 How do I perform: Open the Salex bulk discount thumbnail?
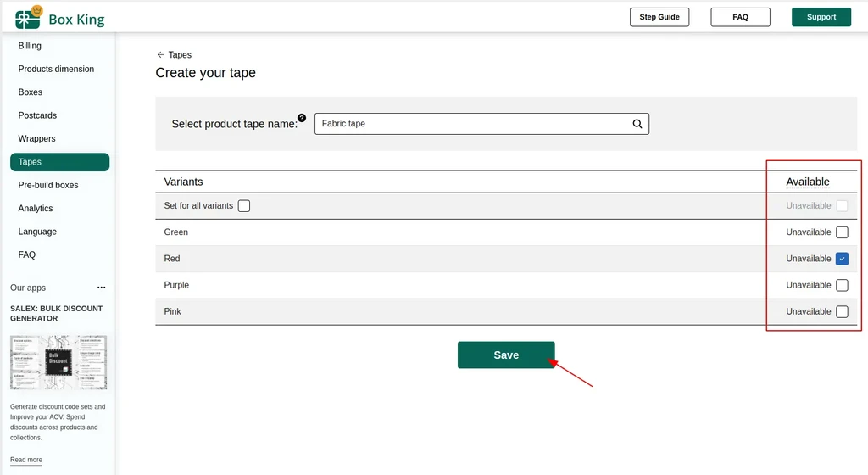[x=58, y=363]
